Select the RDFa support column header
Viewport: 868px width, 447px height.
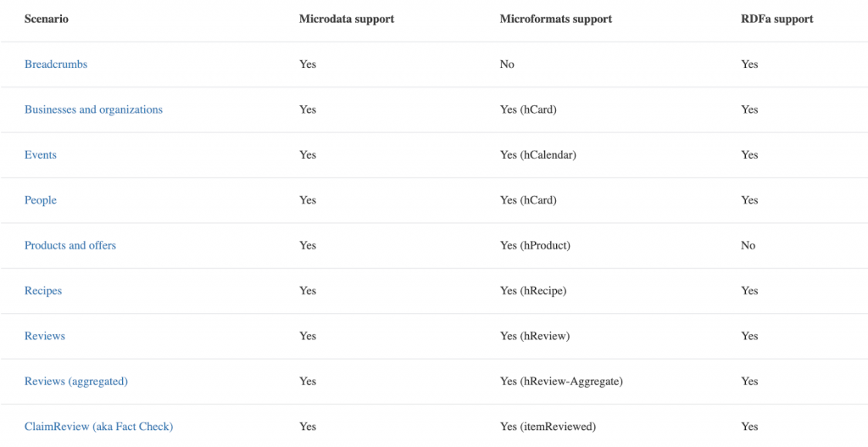(777, 20)
